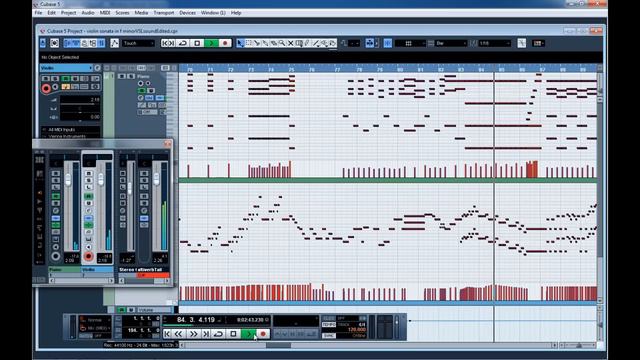
Task: Click transport primary time position display
Action: [x=196, y=320]
